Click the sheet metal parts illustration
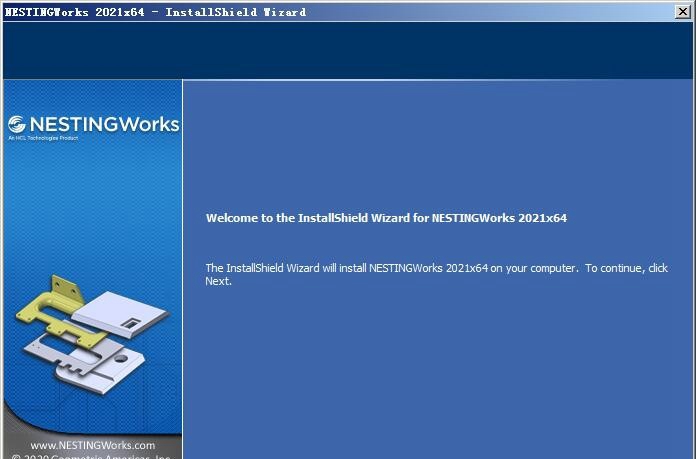696x459 pixels. pyautogui.click(x=92, y=334)
